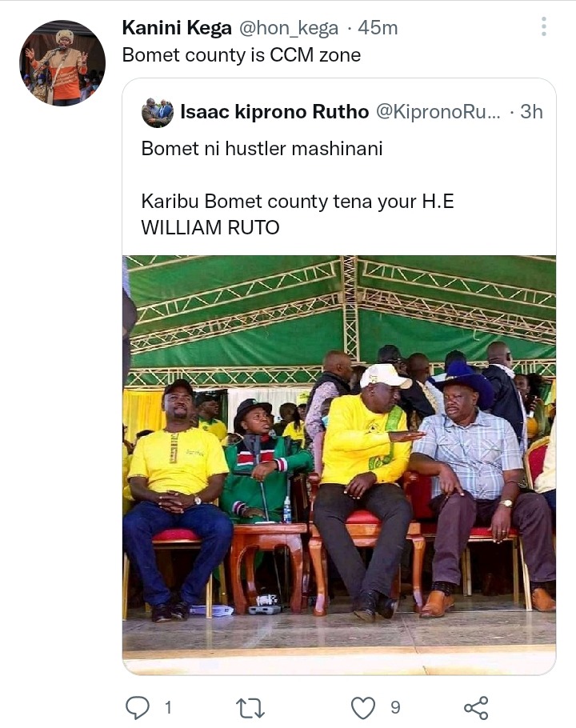Like the tweet with the heart icon
Screen dimensions: 576x728
(362, 708)
